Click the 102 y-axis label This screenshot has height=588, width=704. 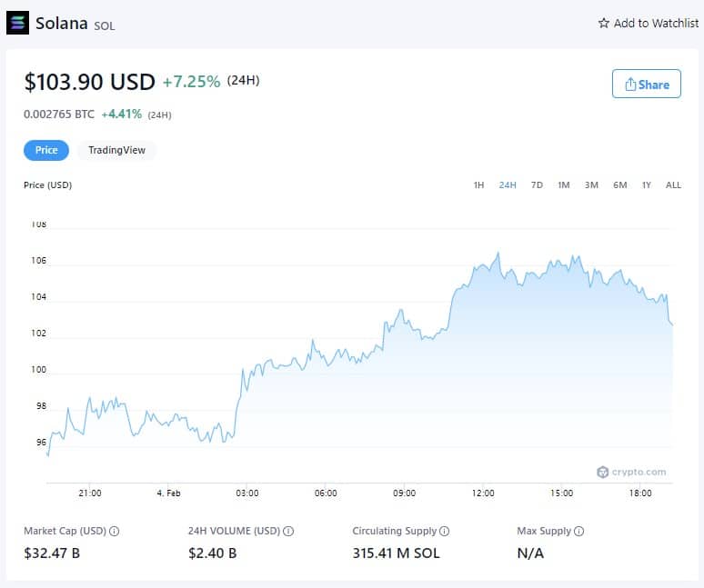(38, 334)
